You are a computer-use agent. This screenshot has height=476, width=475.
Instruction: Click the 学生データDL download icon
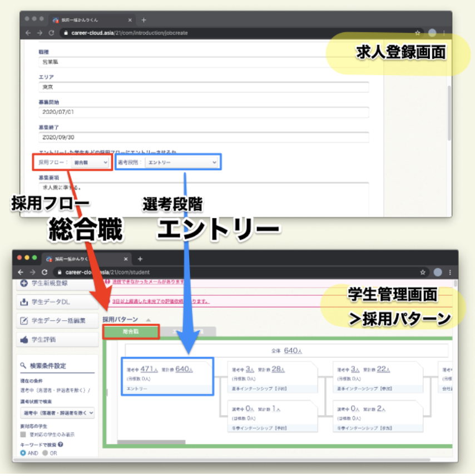[x=24, y=302]
